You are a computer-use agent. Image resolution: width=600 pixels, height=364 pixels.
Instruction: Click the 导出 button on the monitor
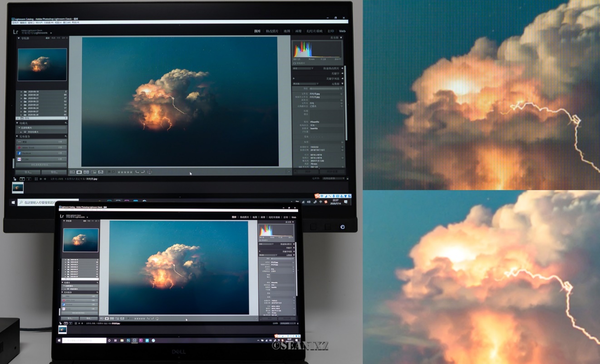[x=54, y=172]
